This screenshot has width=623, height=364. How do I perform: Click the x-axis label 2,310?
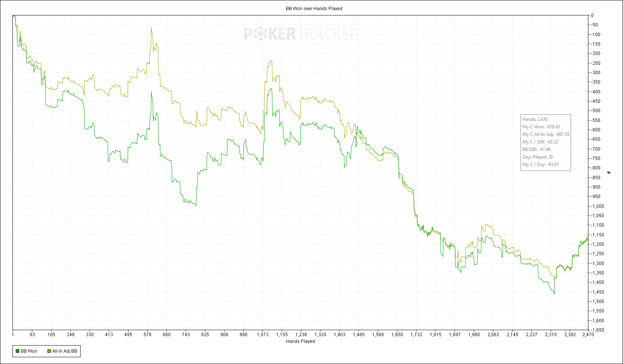click(551, 335)
